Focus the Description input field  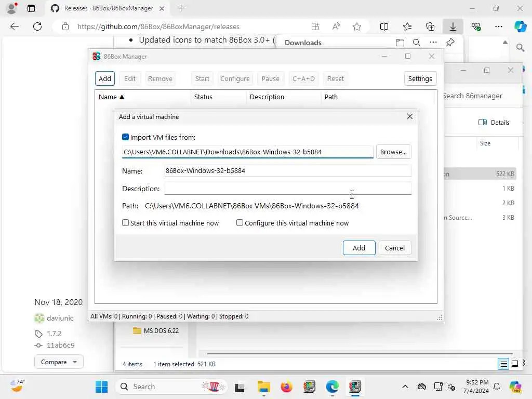click(x=288, y=188)
